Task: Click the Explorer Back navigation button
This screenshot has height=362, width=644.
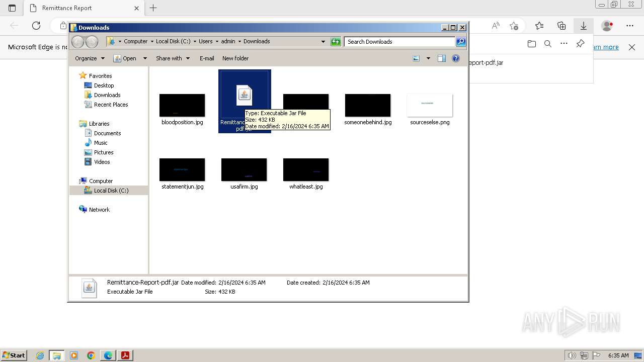Action: pos(77,42)
